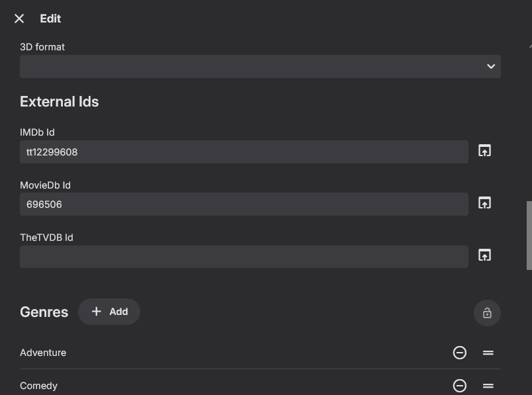The image size is (532, 395).
Task: Focus the IMDb Id text field
Action: [244, 152]
